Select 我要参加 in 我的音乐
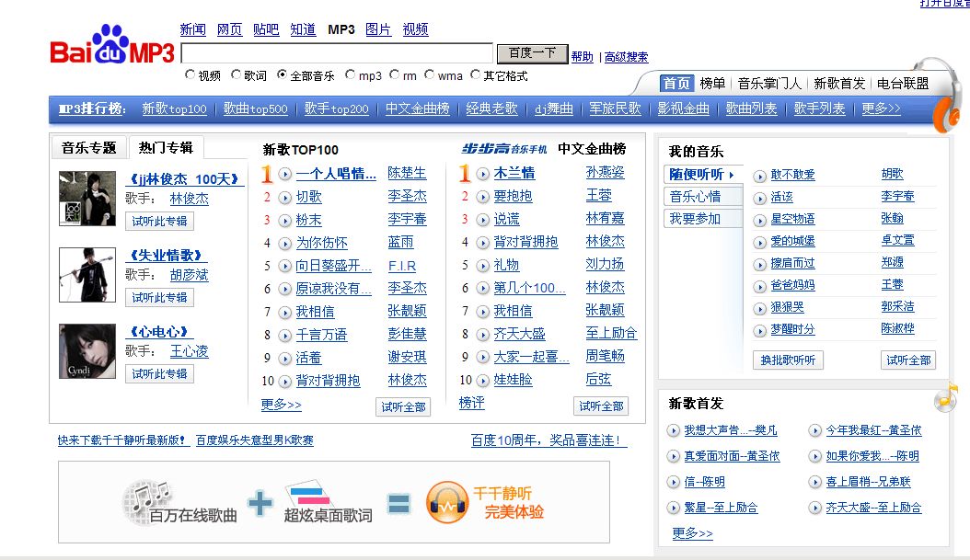 pos(702,219)
